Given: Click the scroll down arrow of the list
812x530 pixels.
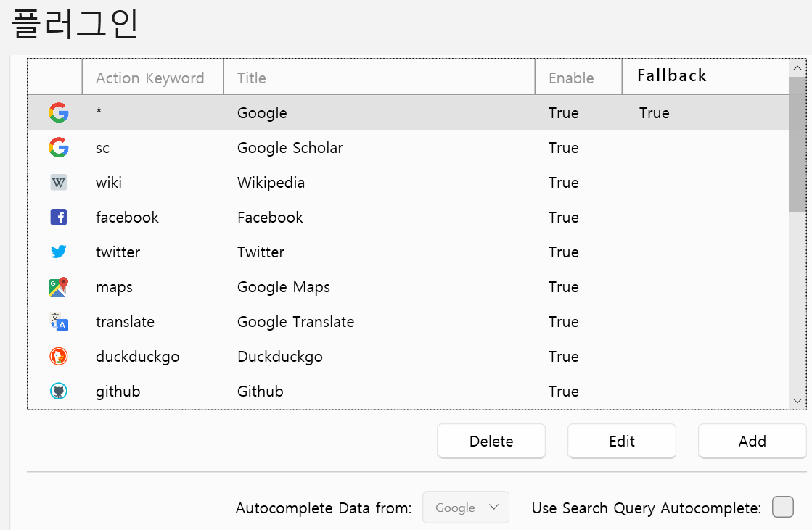Looking at the screenshot, I should click(797, 401).
